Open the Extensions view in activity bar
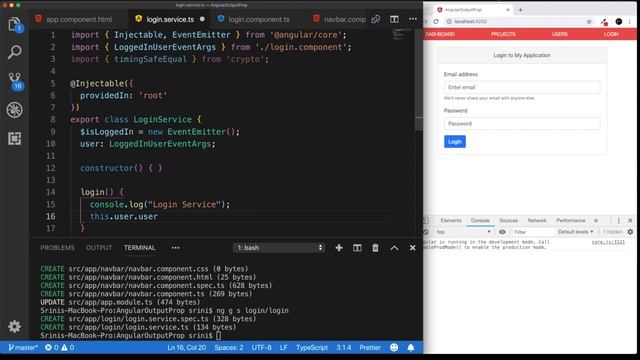Viewport: 640px width, 360px height. coord(15,138)
